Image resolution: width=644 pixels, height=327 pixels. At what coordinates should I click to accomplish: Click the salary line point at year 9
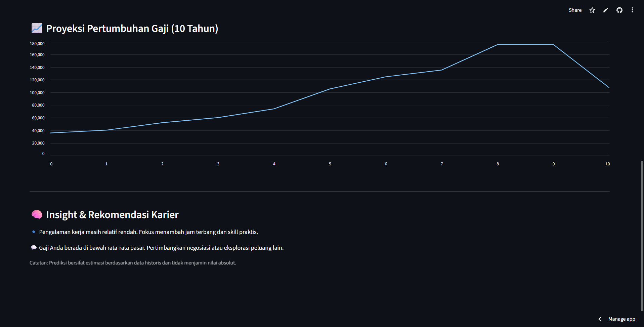click(554, 45)
